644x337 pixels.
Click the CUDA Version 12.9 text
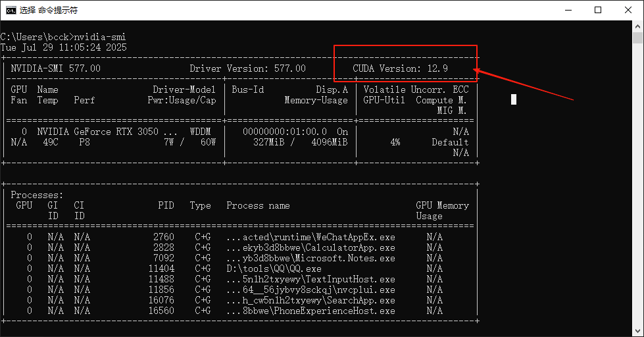(400, 68)
